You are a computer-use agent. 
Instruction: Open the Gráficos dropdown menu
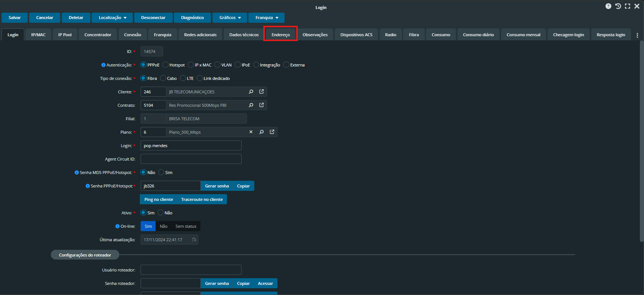[x=230, y=18]
